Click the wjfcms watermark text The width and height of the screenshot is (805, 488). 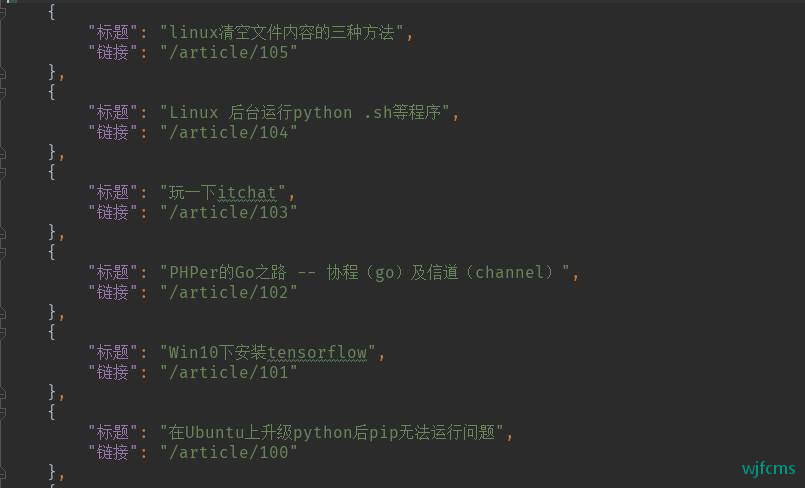coord(769,469)
